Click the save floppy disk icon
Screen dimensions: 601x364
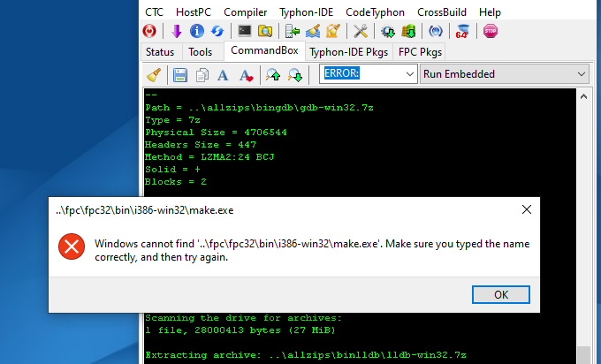pyautogui.click(x=179, y=75)
